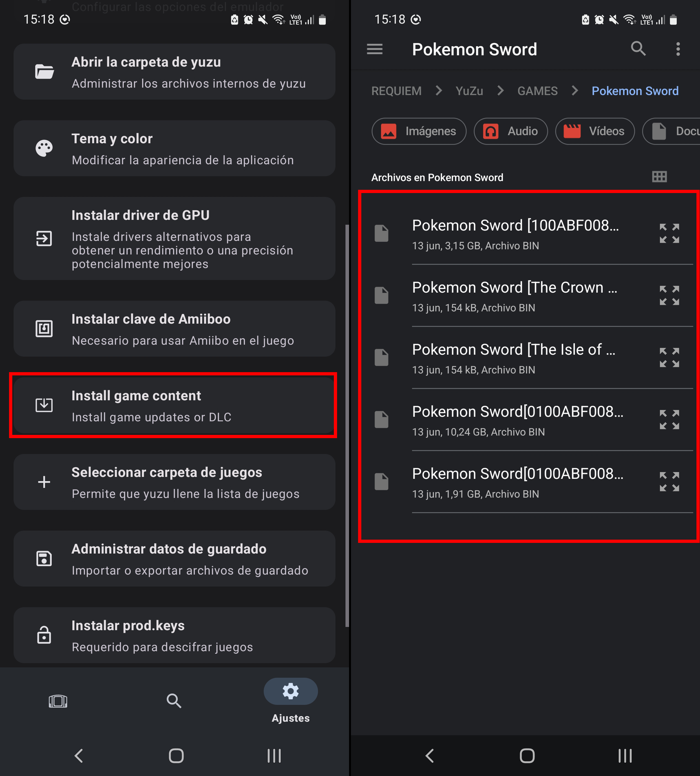The image size is (700, 776).
Task: Tap the search magnifier in file manager
Action: click(639, 49)
